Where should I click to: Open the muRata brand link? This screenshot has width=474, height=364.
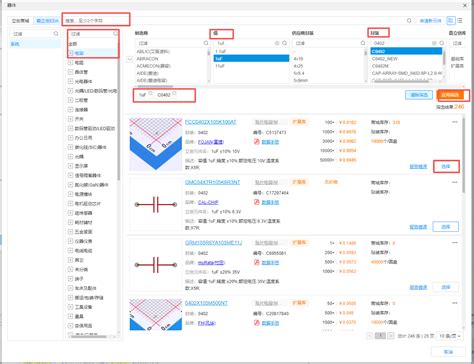[211, 263]
